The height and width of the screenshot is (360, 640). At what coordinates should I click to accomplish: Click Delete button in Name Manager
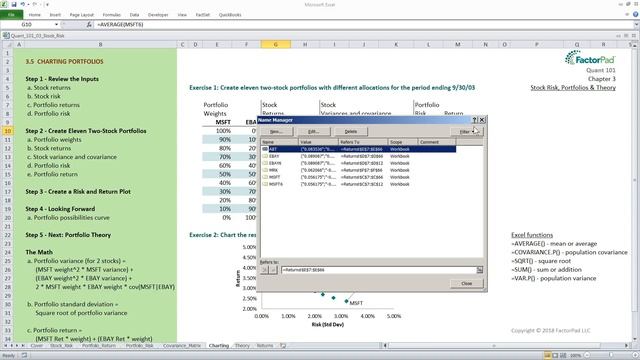point(351,131)
